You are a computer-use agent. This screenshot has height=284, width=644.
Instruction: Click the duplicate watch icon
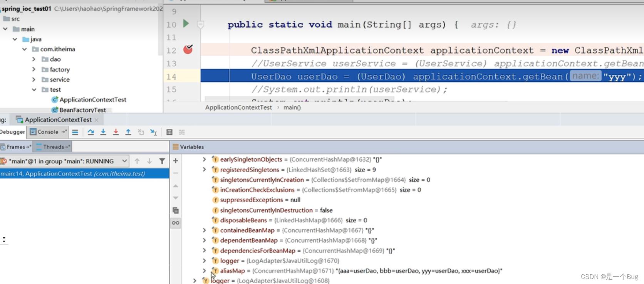[176, 210]
